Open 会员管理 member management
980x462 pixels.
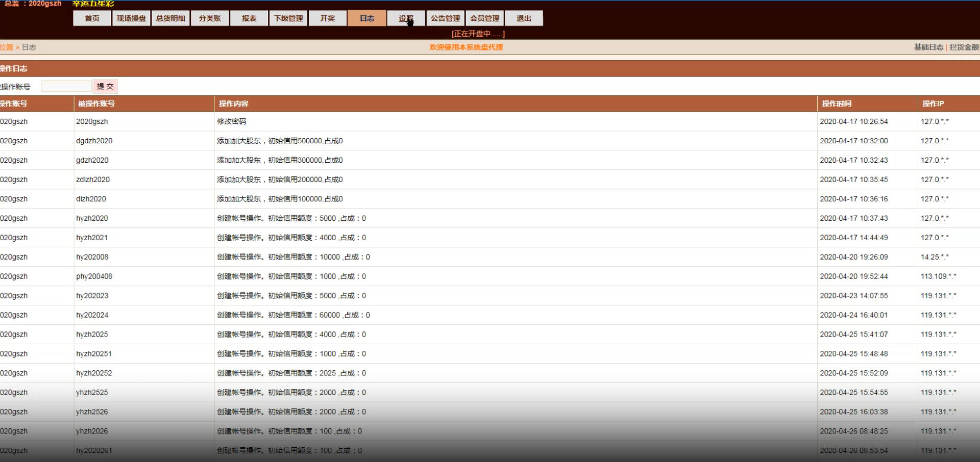click(x=485, y=18)
